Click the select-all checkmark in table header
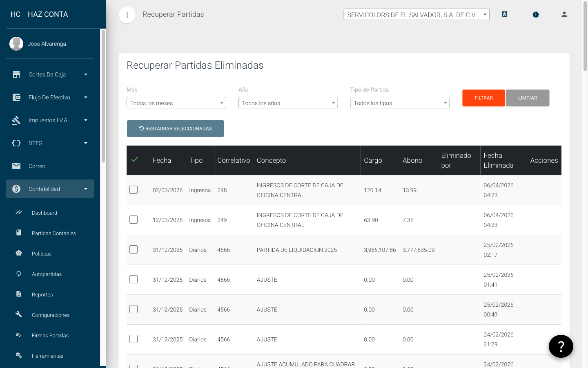The image size is (588, 368). click(135, 159)
